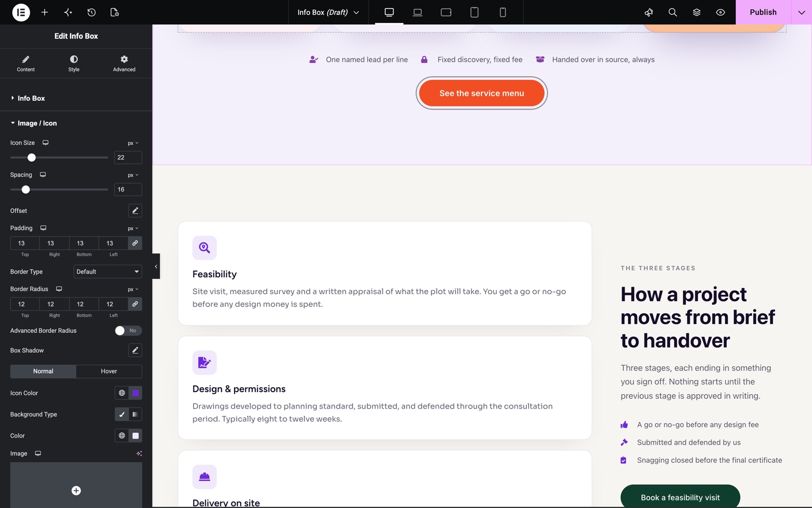Select the Hover state tab
812x508 pixels.
pos(109,371)
